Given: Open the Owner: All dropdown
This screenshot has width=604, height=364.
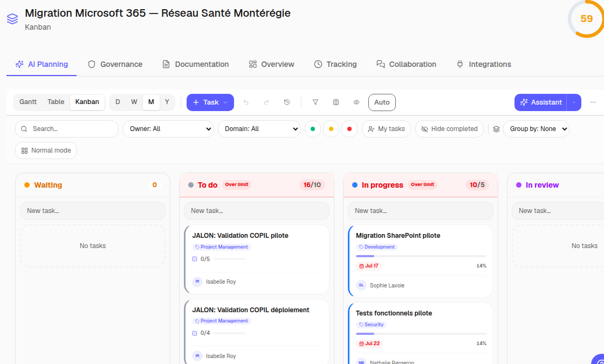Looking at the screenshot, I should [x=168, y=129].
